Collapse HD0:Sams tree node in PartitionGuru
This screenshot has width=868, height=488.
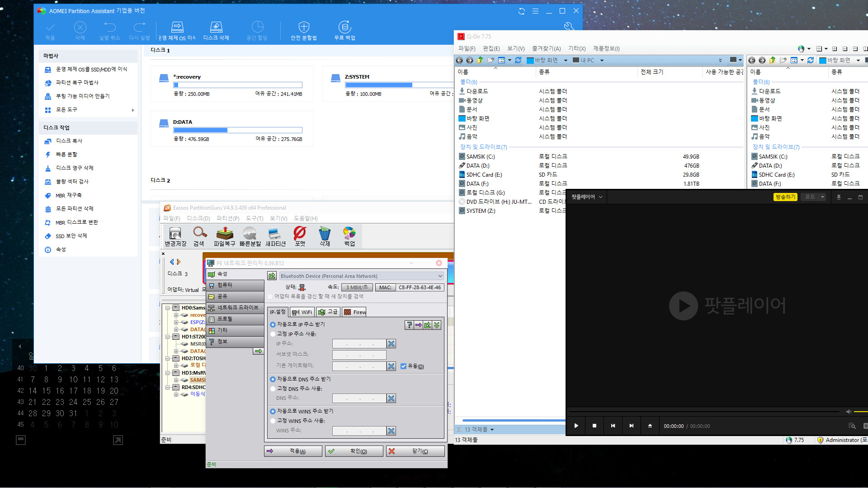coord(168,308)
